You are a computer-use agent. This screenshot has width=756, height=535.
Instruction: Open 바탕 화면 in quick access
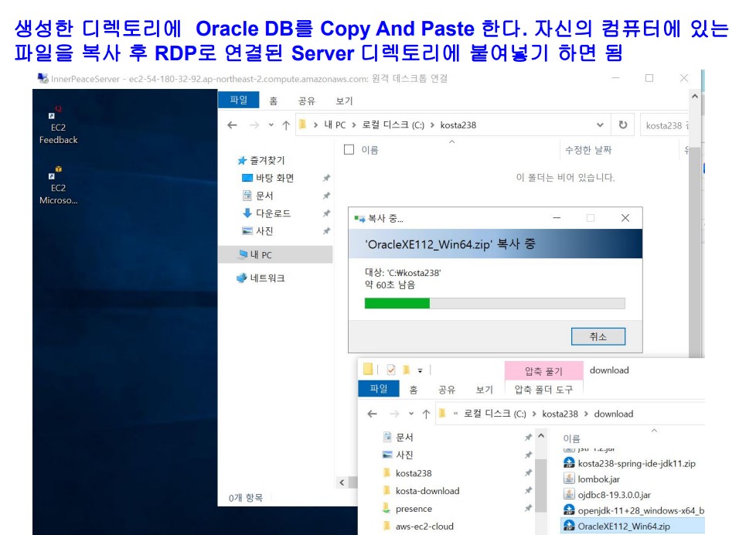pos(268,178)
